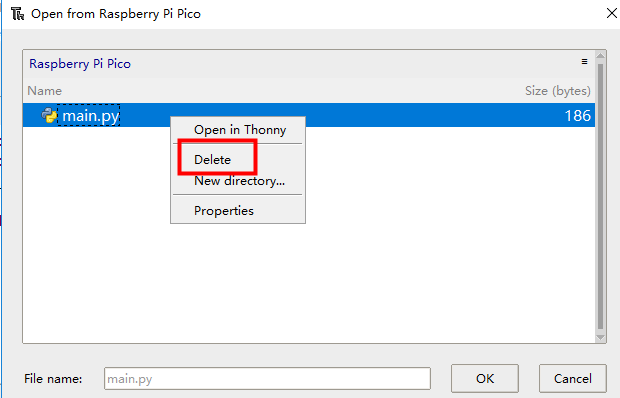This screenshot has width=620, height=398.
Task: Click the Size (bytes) column header
Action: point(558,91)
